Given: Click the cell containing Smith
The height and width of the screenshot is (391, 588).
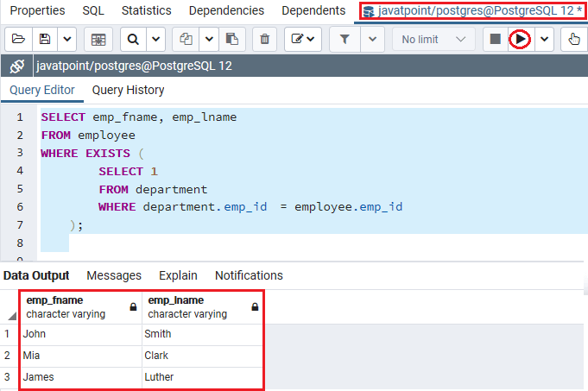Looking at the screenshot, I should (203, 334).
